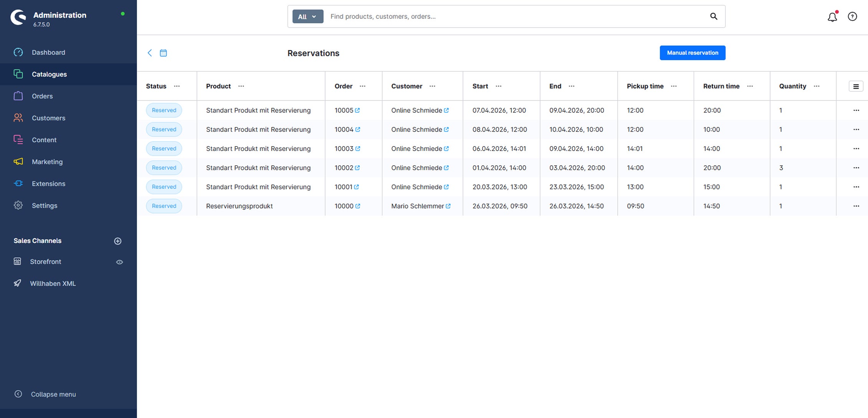Add a new sales channel plus icon
Image resolution: width=868 pixels, height=418 pixels.
(118, 241)
